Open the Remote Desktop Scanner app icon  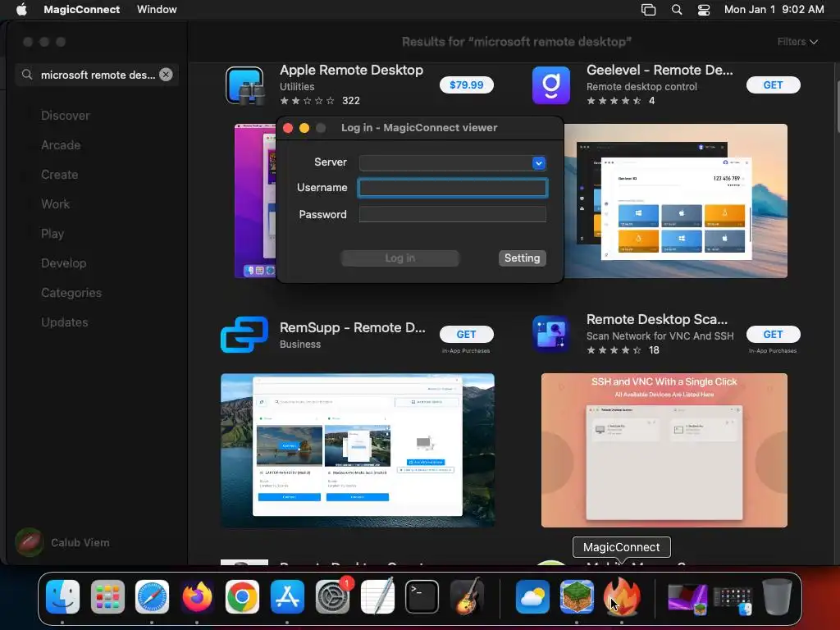tap(551, 335)
